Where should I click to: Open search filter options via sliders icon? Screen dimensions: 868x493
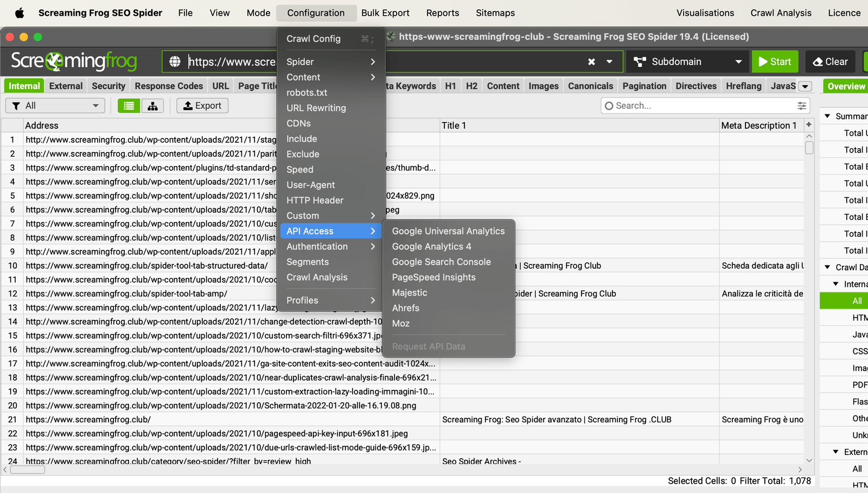pos(802,105)
